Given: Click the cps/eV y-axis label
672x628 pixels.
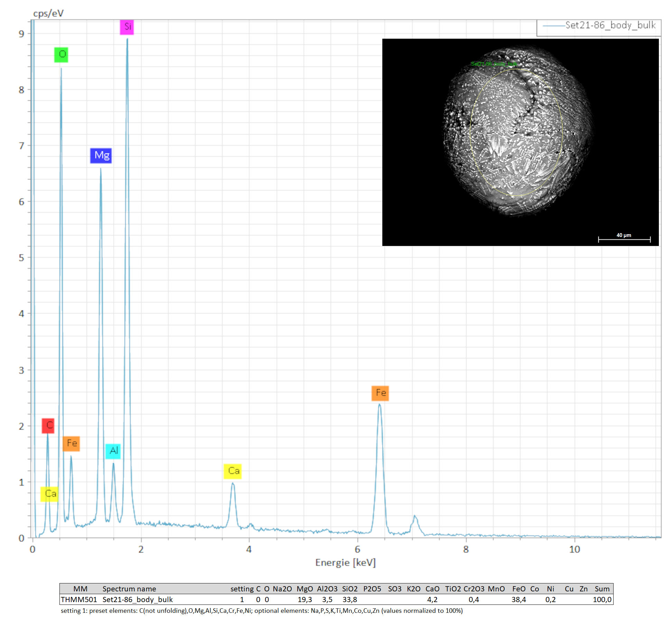Looking at the screenshot, I should [48, 13].
